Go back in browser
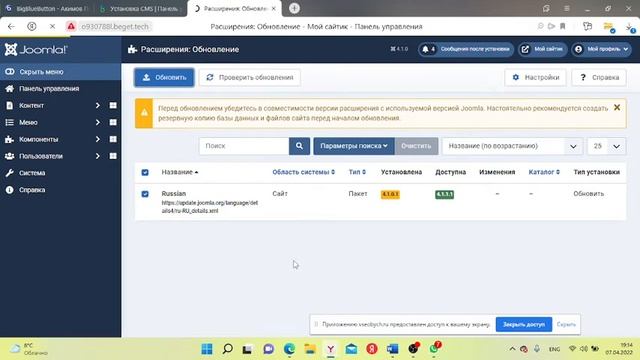Screen dimensions: 640x360 [11, 27]
